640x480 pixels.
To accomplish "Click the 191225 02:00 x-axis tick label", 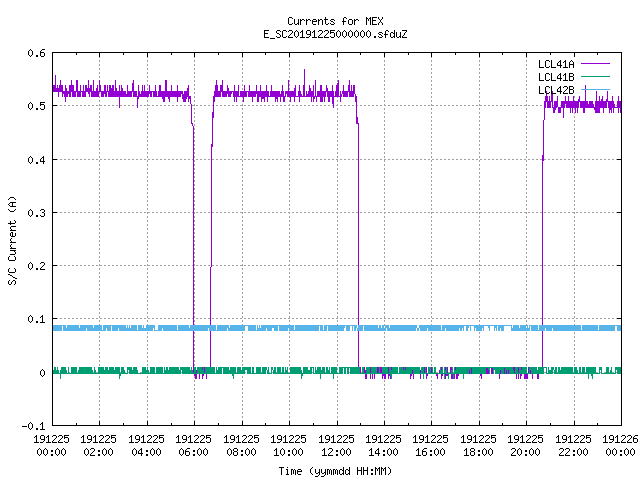I will click(x=98, y=446).
